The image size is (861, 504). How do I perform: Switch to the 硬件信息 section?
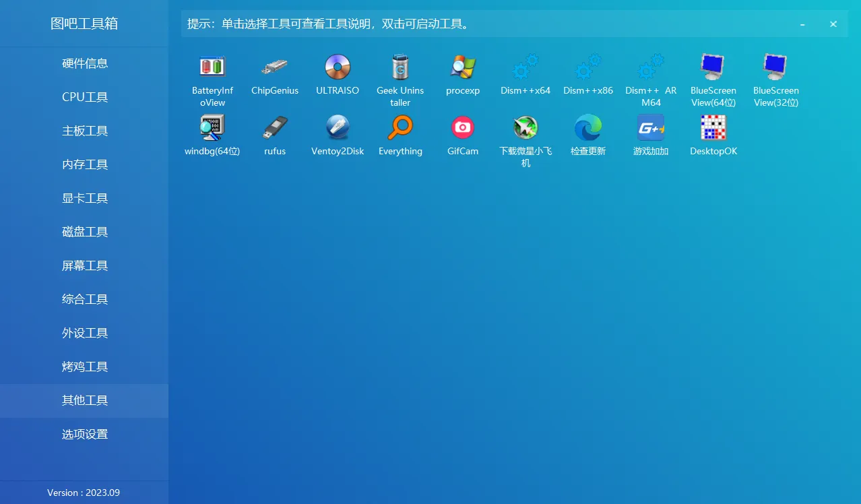point(84,63)
